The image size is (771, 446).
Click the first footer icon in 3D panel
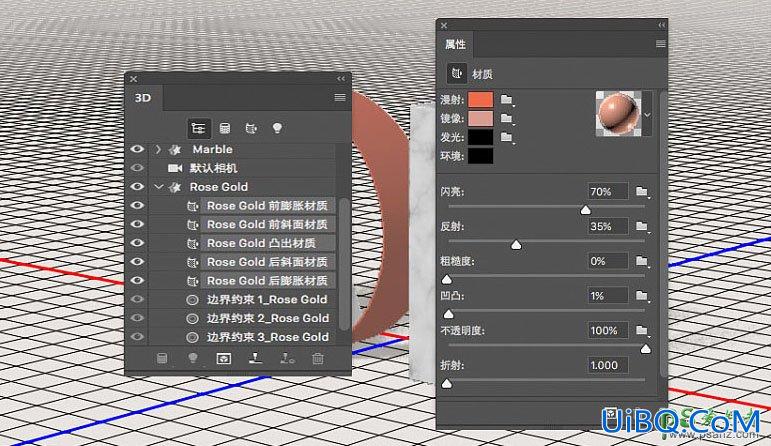point(162,358)
